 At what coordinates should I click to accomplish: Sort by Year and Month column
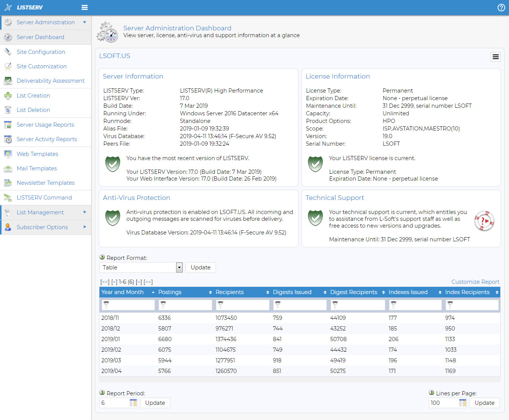coord(128,292)
